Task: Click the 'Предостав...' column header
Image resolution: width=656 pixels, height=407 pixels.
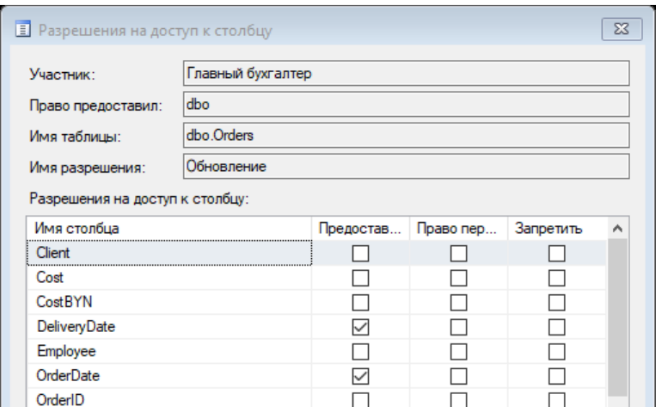Action: click(x=360, y=228)
